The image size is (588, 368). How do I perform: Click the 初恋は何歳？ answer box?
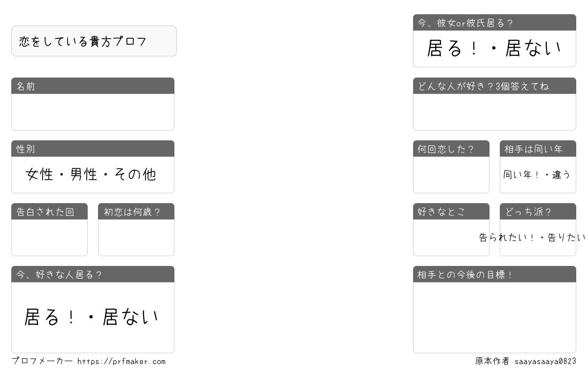(136, 237)
